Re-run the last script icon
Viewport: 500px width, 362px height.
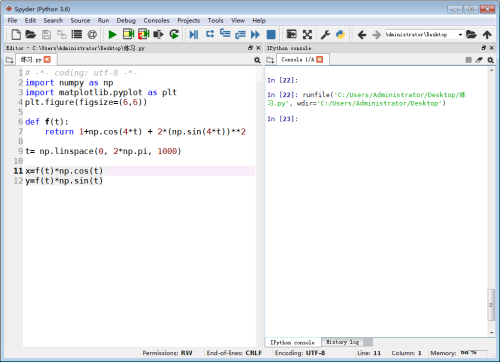coord(174,34)
